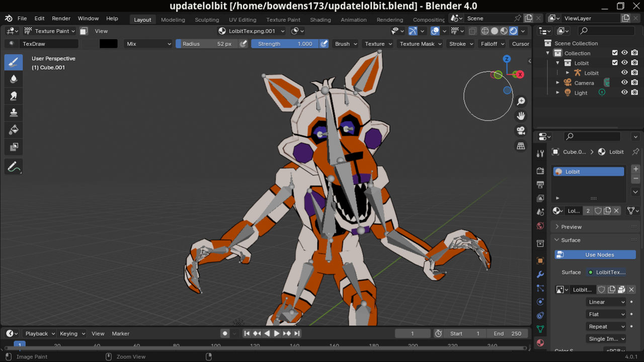Click the Zoom viewport magnifier icon
The width and height of the screenshot is (644, 362).
click(521, 102)
